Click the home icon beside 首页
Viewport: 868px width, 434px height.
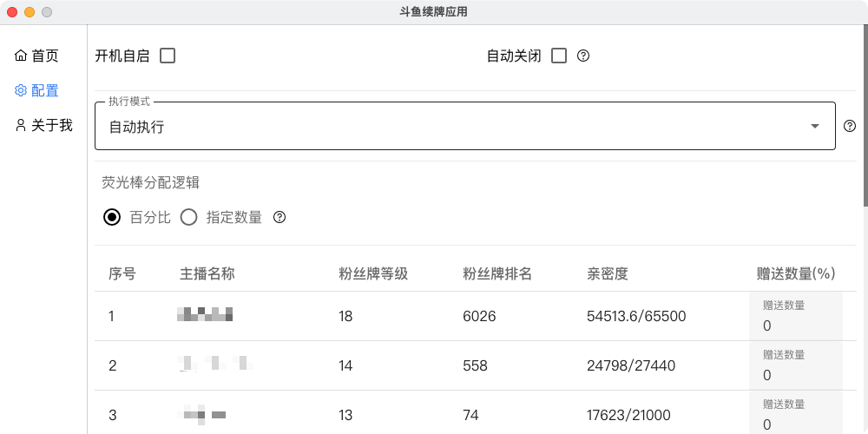click(x=21, y=56)
